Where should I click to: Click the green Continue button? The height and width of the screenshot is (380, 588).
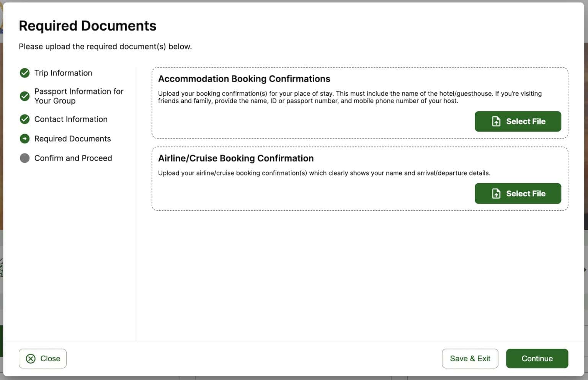(537, 359)
